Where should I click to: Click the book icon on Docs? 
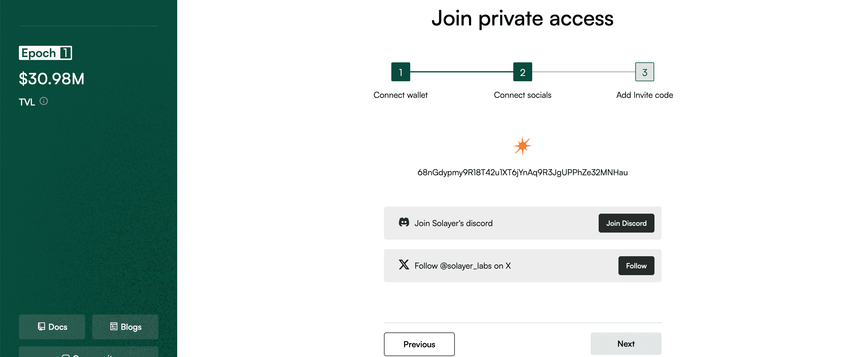[41, 326]
